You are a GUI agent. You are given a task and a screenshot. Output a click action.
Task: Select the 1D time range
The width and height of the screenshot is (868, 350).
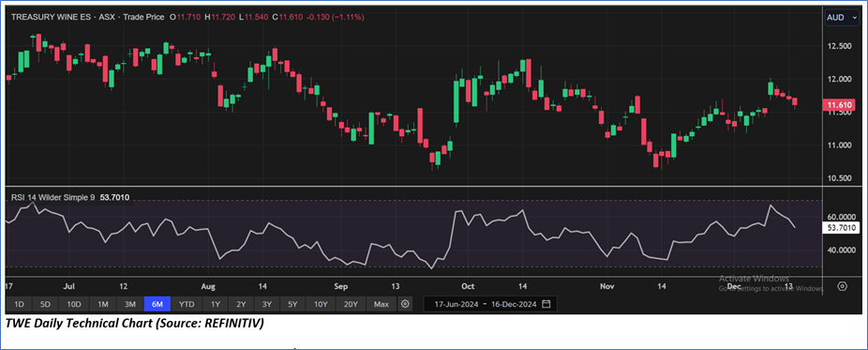pyautogui.click(x=20, y=304)
